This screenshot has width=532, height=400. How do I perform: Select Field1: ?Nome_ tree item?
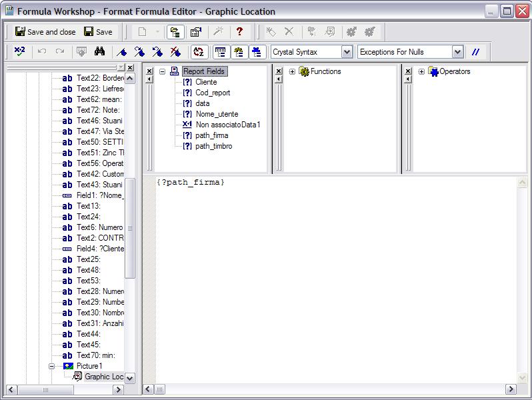(100, 195)
